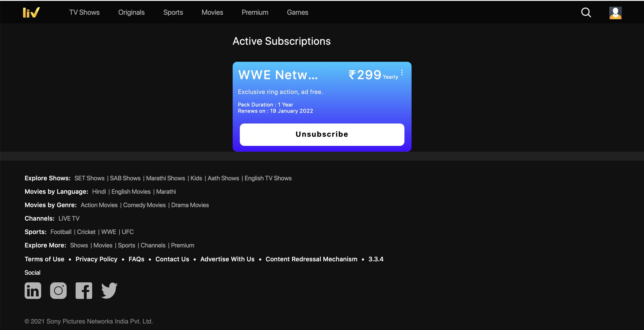Click the Active Subscriptions heading
Viewport: 644px width, 330px height.
coord(281,41)
